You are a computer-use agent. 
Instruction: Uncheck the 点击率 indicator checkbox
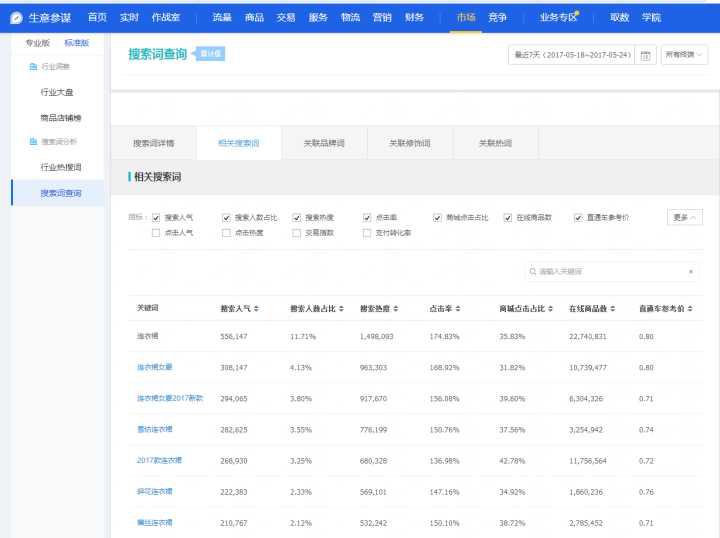pos(367,218)
